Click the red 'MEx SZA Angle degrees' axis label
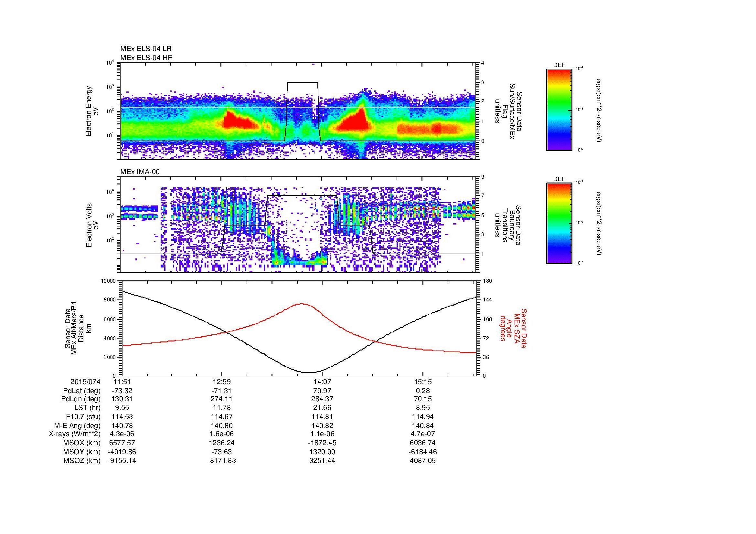This screenshot has width=756, height=534. 513,328
